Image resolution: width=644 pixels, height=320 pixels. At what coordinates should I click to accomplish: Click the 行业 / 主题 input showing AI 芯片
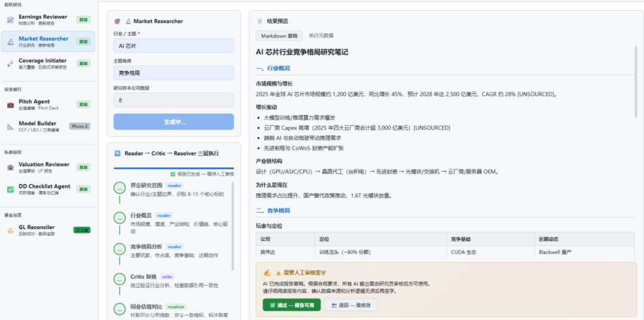[174, 45]
